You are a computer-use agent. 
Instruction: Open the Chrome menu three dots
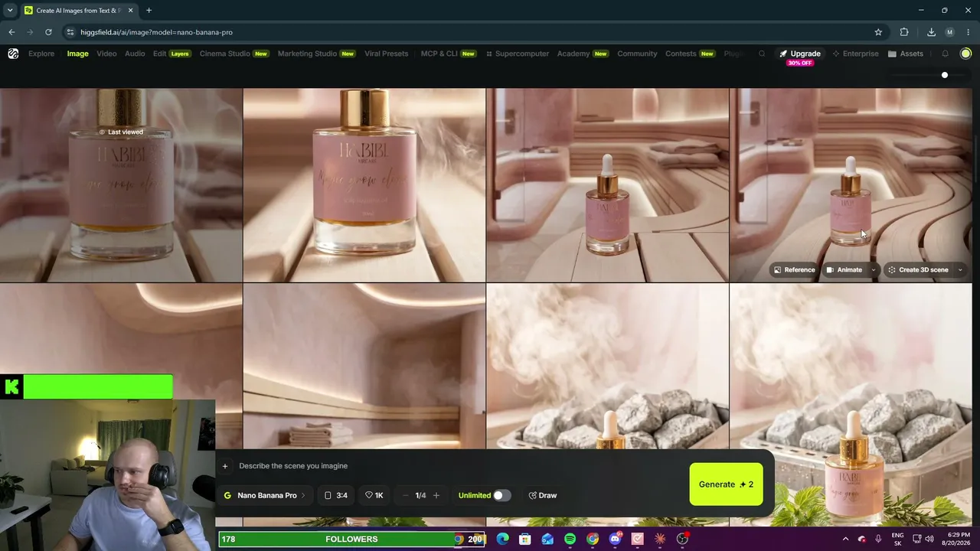(x=969, y=32)
